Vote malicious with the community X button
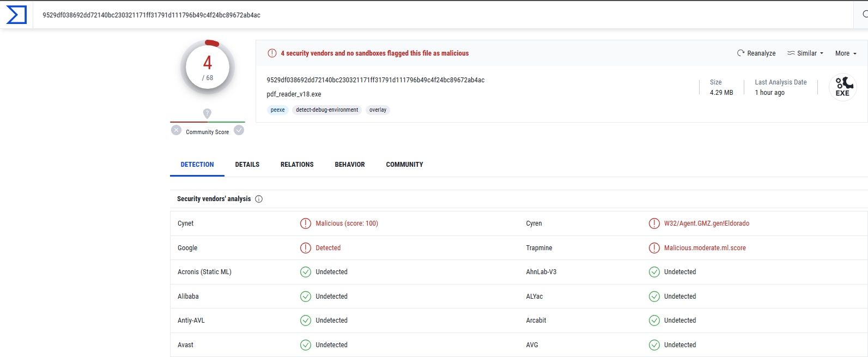 [176, 130]
